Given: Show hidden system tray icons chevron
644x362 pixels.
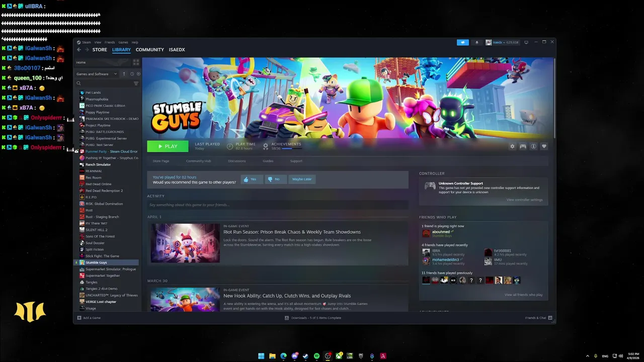Looking at the screenshot, I should coord(587,356).
